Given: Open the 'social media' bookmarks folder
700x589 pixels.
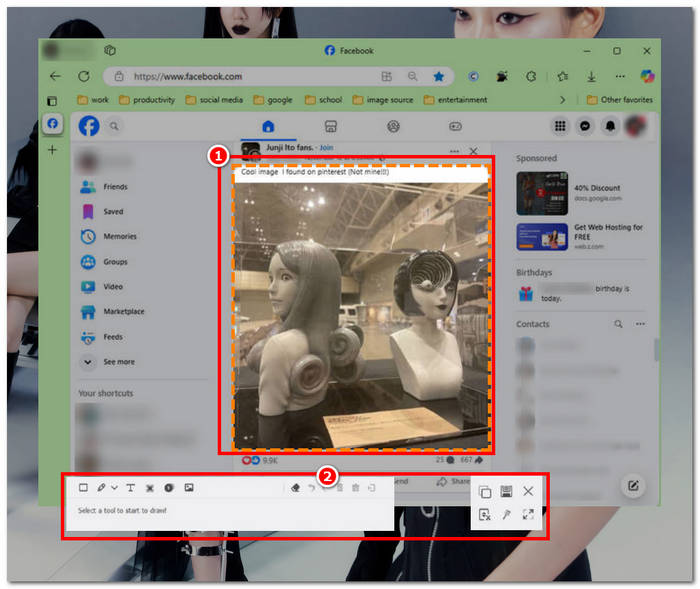Looking at the screenshot, I should [214, 100].
